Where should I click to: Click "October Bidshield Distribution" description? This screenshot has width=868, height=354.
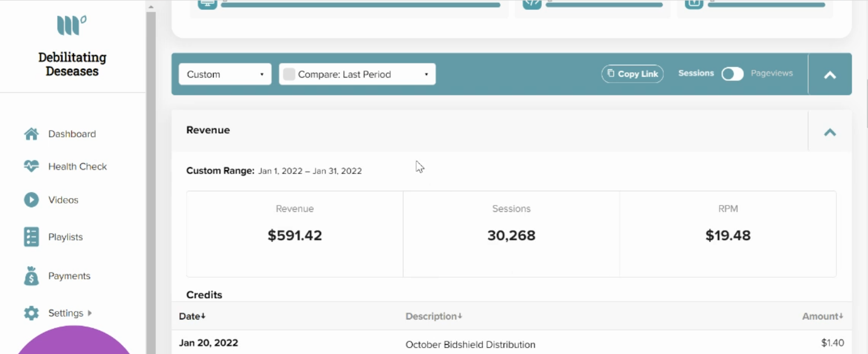[x=470, y=345]
